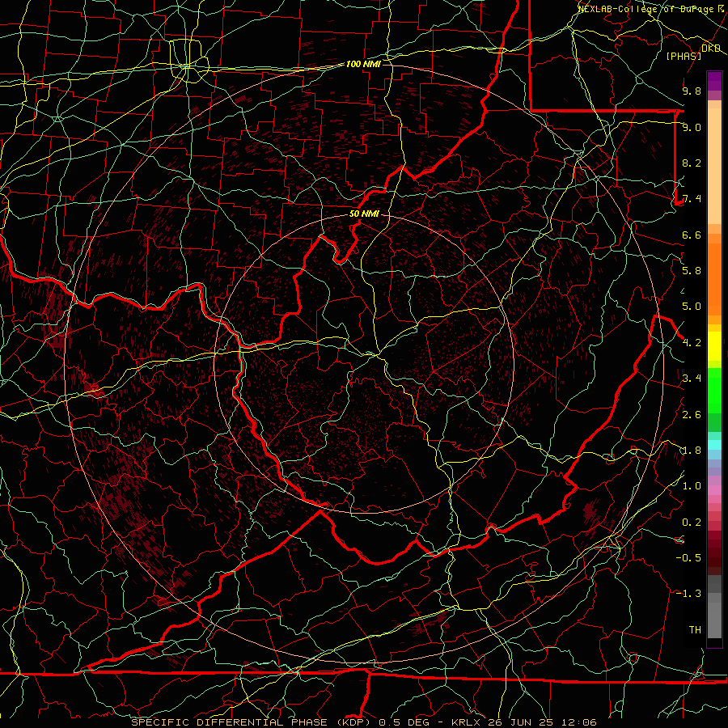Click the 8.2 value on color scale
This screenshot has width=728, height=728.
click(692, 163)
